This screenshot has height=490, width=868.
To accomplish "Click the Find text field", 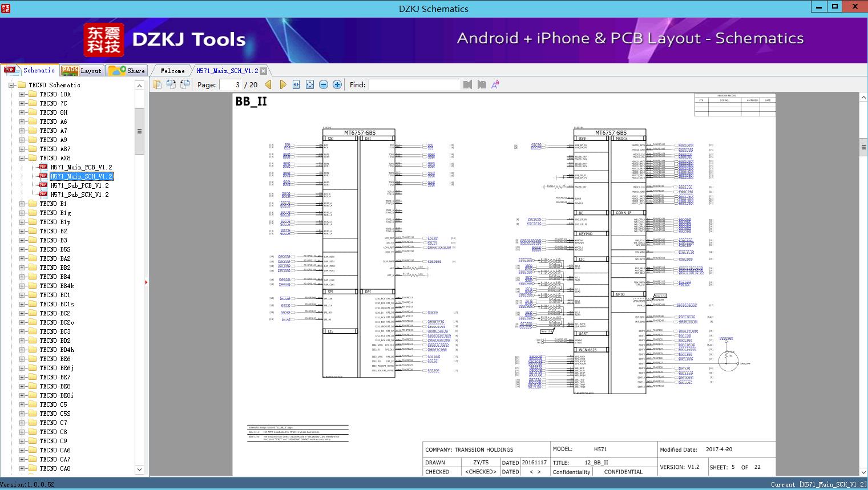I will point(414,84).
